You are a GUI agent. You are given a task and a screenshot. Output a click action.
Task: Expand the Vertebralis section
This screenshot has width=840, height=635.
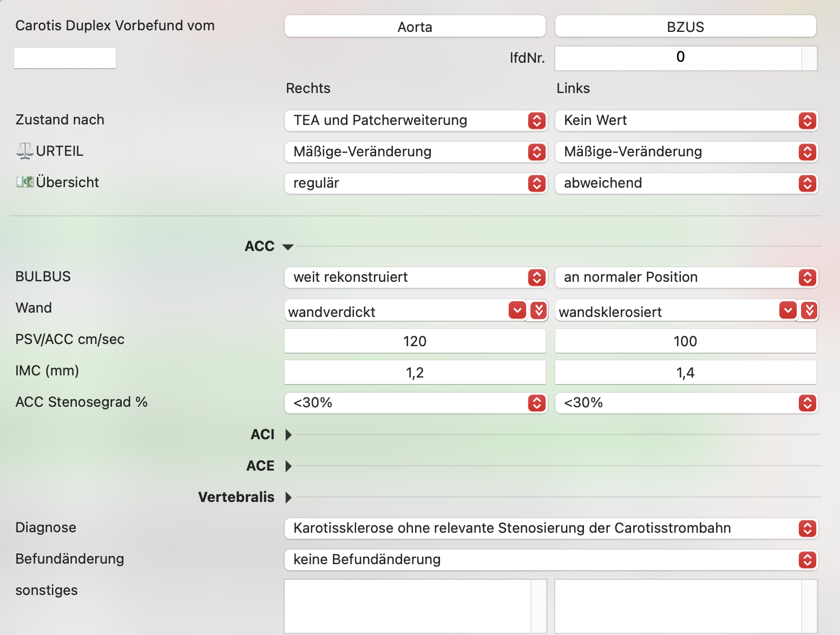pos(288,497)
